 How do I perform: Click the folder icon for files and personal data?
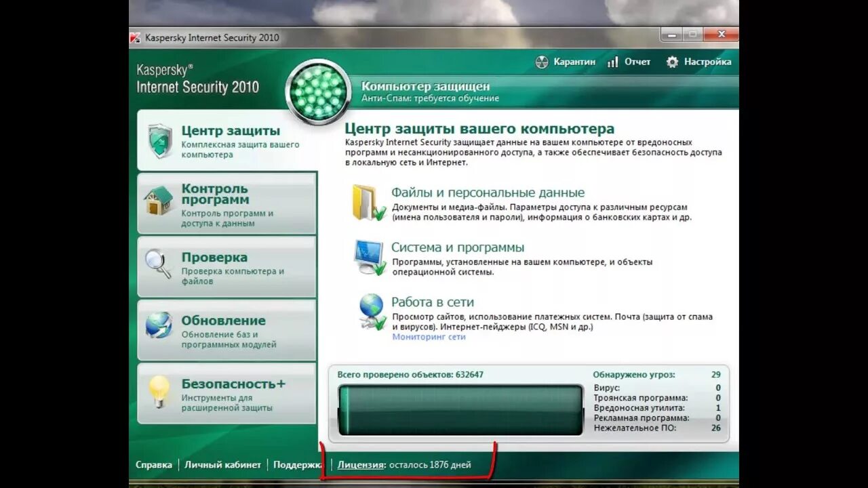coord(369,202)
